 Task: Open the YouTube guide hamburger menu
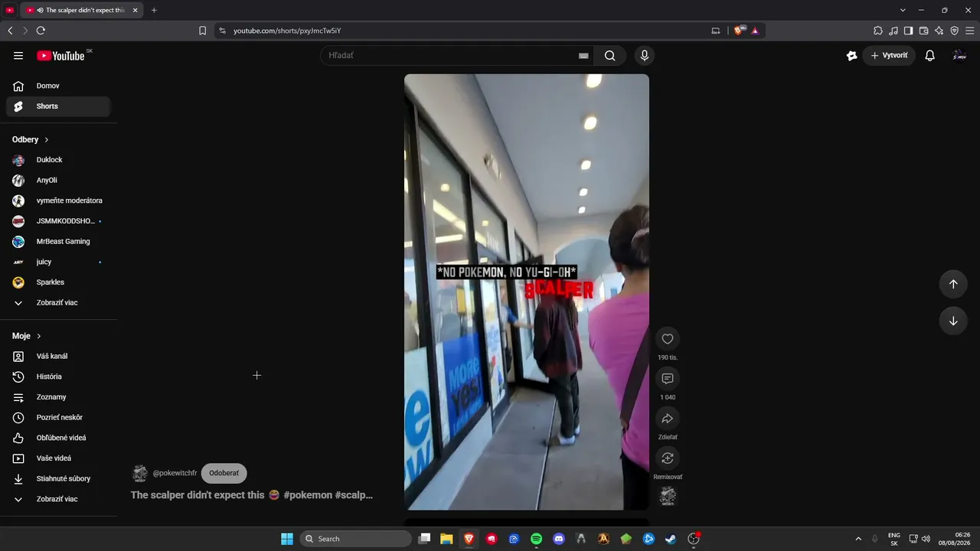[x=18, y=55]
